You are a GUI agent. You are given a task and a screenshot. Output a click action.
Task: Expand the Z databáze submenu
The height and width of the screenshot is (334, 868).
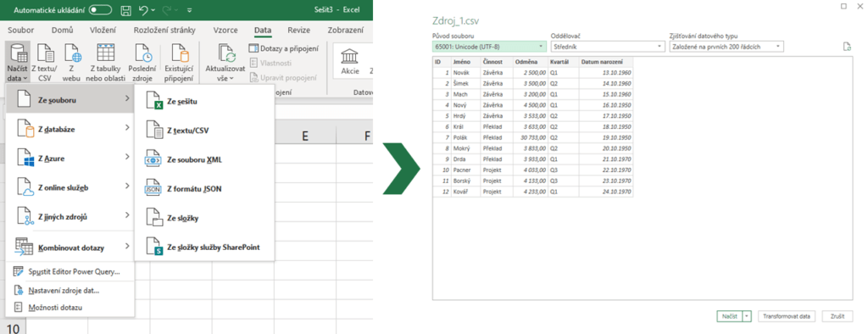coord(70,129)
